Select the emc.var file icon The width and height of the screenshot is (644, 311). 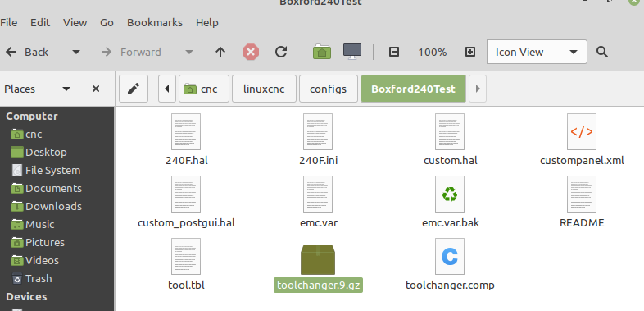(318, 194)
